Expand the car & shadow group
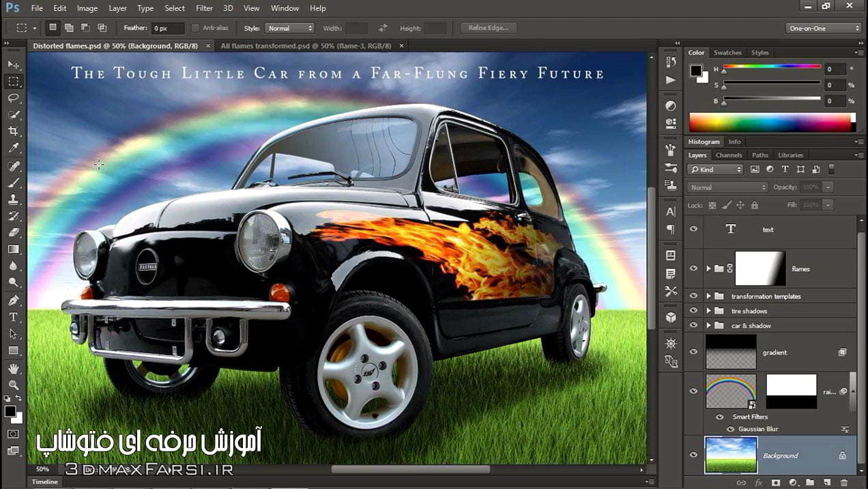Viewport: 868px width, 489px height. (708, 325)
